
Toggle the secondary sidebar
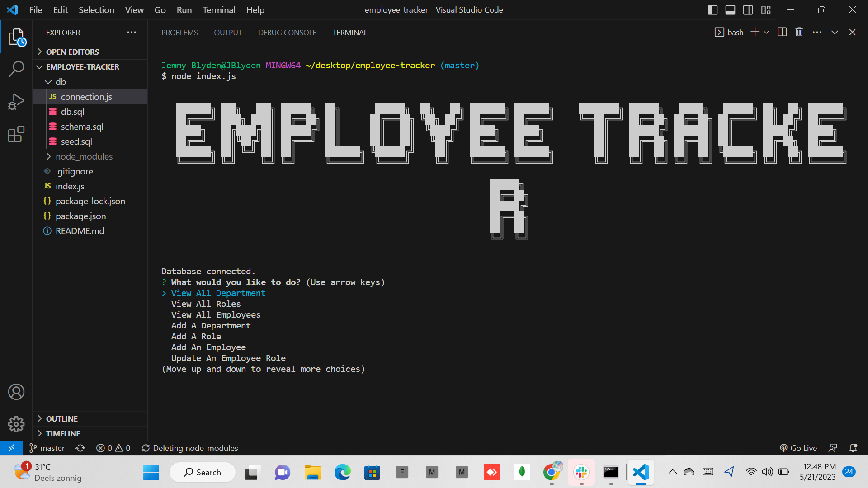[747, 9]
